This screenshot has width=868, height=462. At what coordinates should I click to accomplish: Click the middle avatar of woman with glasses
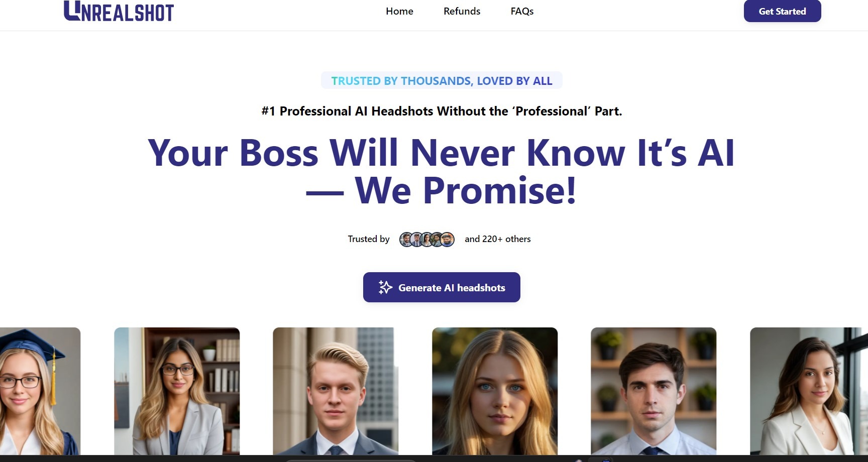tap(427, 240)
